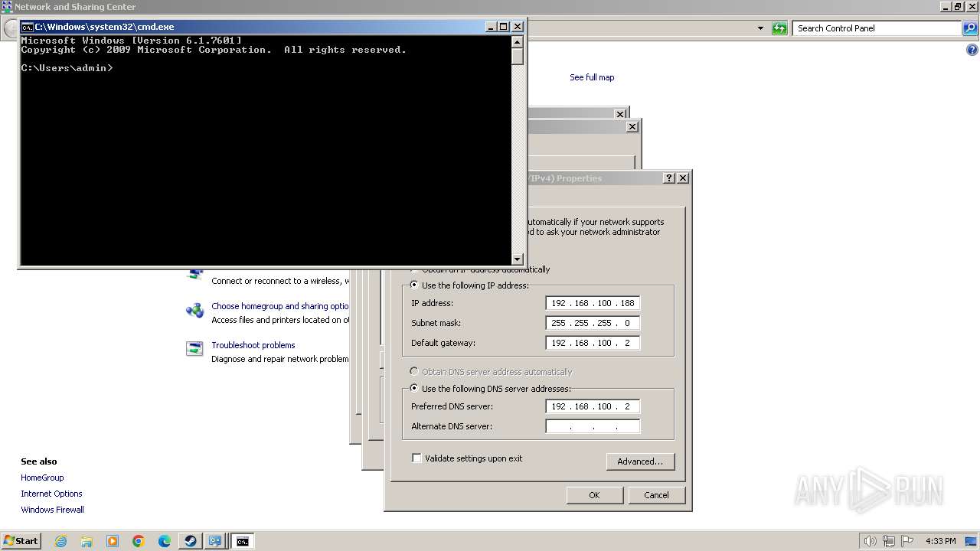Open cmd.exe window system menu icon
The height and width of the screenshot is (551, 980).
click(27, 27)
